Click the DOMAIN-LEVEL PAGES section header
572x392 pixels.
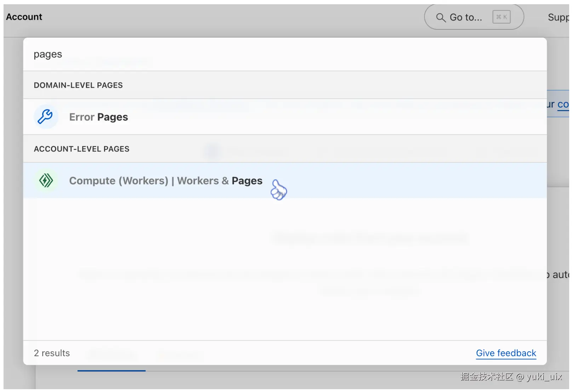[x=285, y=85]
